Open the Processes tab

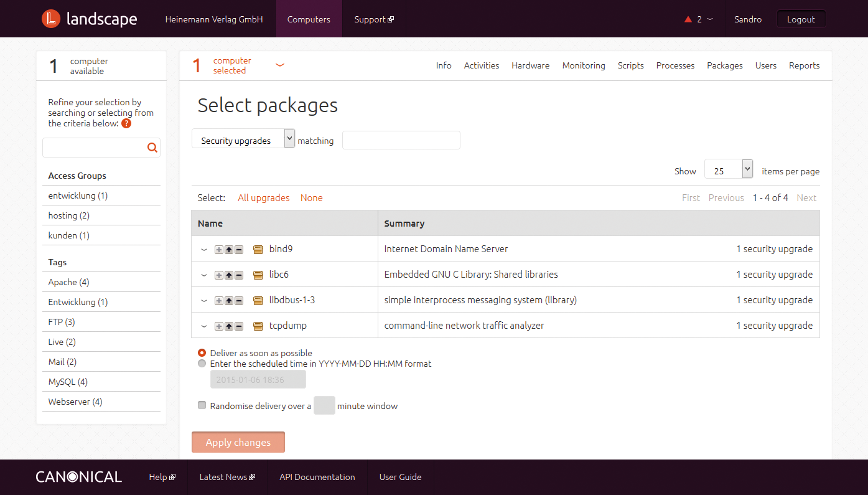(675, 65)
